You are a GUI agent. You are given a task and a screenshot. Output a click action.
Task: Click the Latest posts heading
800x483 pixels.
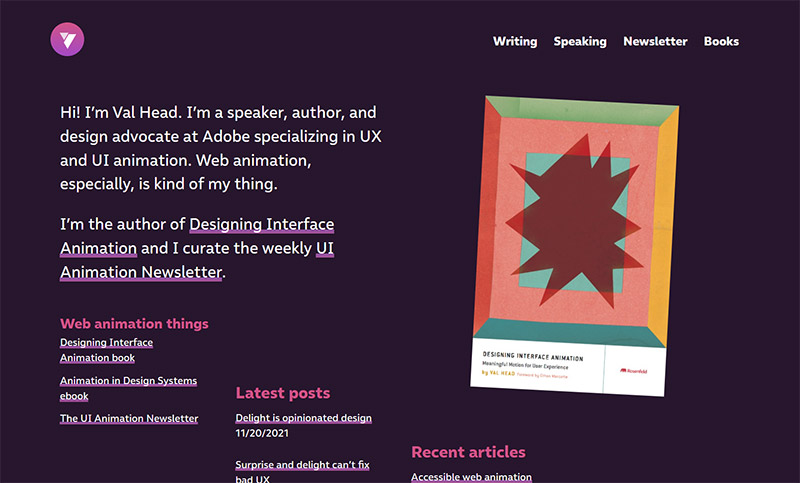click(x=283, y=393)
